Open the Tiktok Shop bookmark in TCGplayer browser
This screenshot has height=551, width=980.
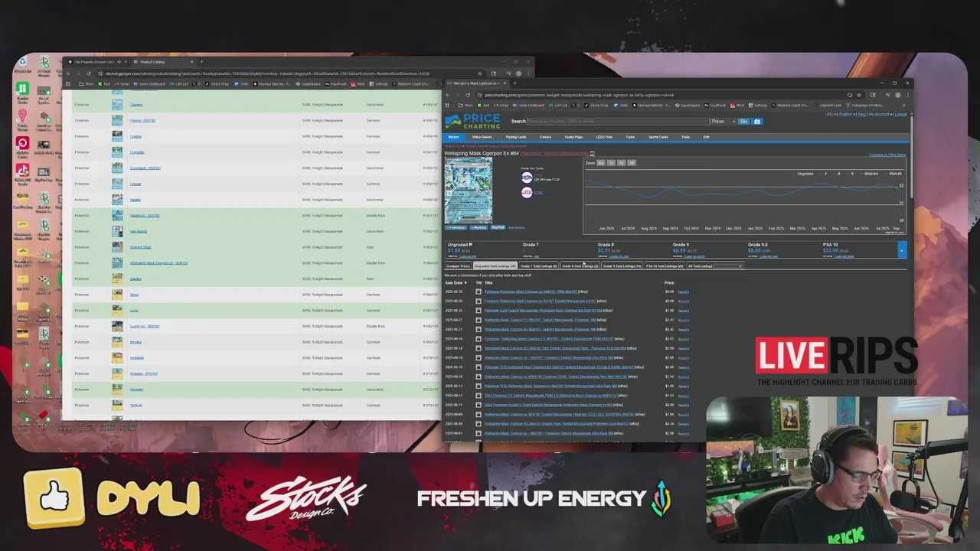(218, 83)
